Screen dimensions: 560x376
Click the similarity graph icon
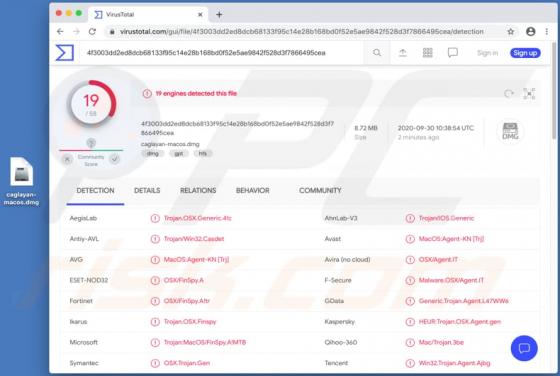tap(529, 94)
